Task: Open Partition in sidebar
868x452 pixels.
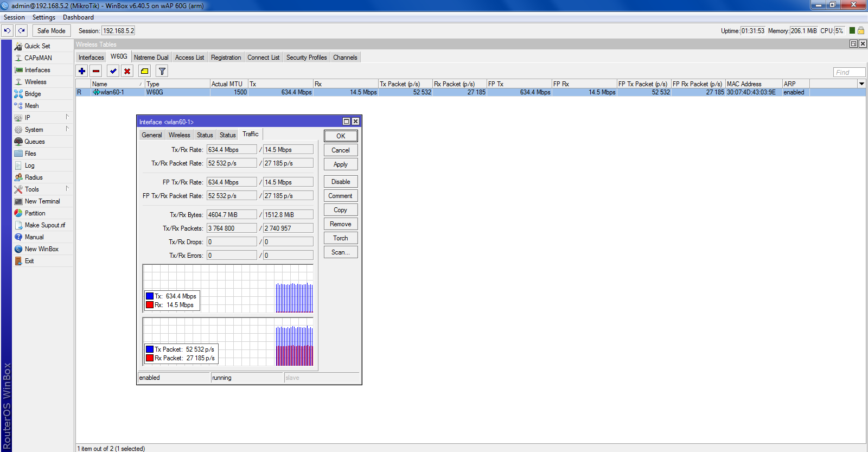Action: pyautogui.click(x=35, y=213)
